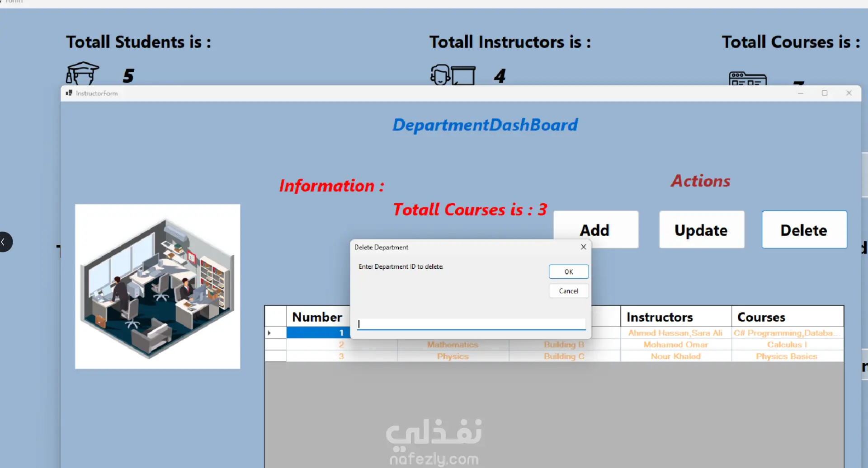Click the Courses column header
This screenshot has height=468, width=868.
point(788,317)
